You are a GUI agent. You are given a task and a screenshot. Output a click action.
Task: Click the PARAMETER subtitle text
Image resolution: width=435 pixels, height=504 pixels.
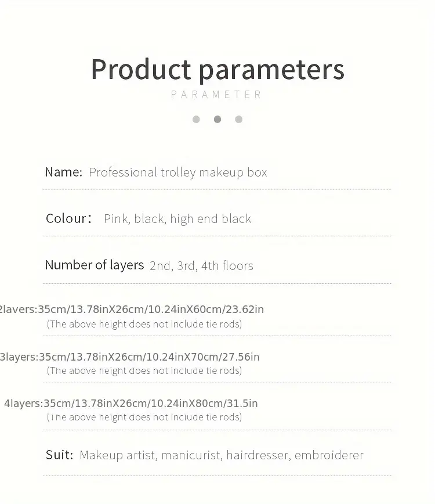(217, 95)
